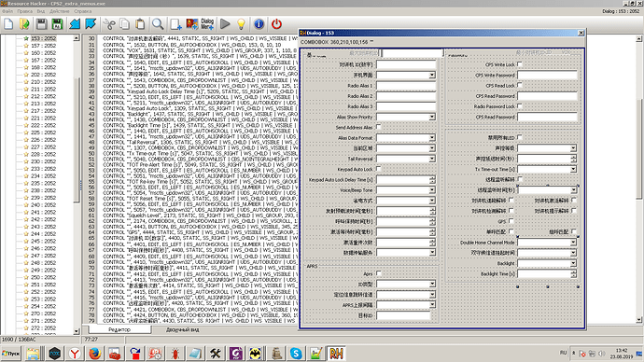Click the Dialog Menu insert icon
This screenshot has height=362, width=644.
click(207, 24)
